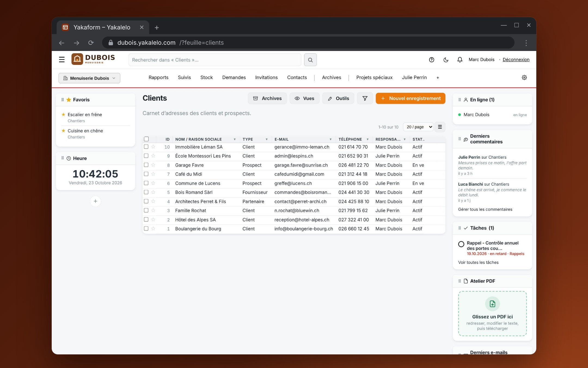Open the Nom / Raison sociale column menu
The width and height of the screenshot is (588, 368).
pos(234,139)
